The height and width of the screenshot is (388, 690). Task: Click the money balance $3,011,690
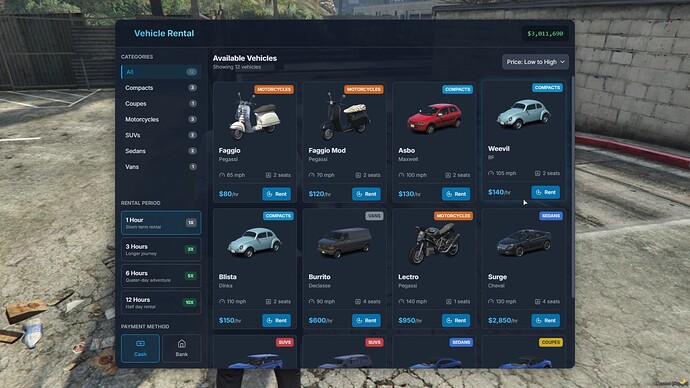pyautogui.click(x=545, y=33)
